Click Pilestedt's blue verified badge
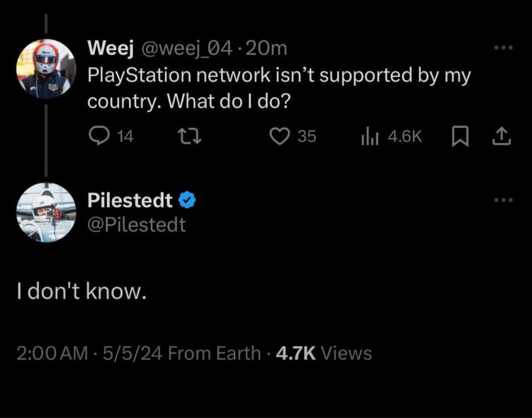Image resolution: width=532 pixels, height=418 pixels. (187, 201)
